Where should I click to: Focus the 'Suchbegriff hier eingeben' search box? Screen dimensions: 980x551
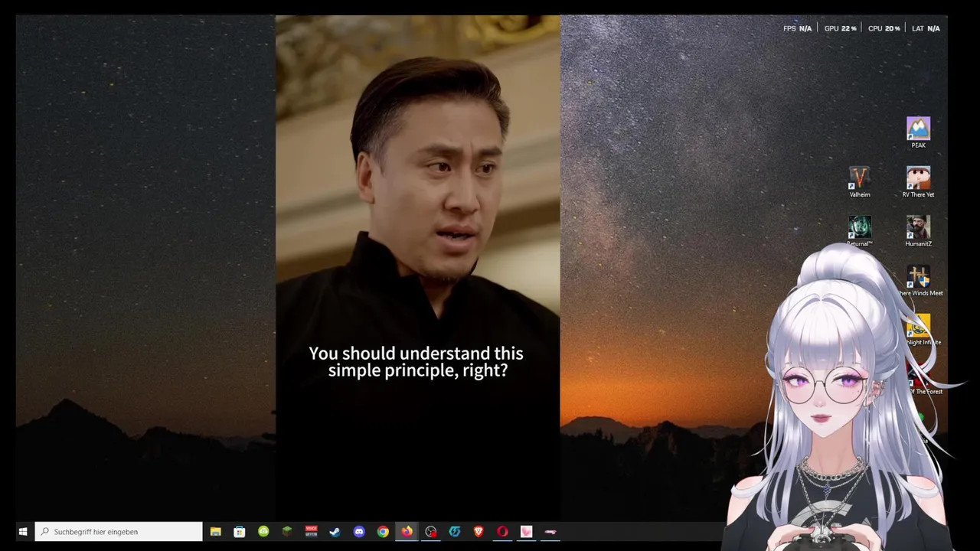pyautogui.click(x=119, y=531)
